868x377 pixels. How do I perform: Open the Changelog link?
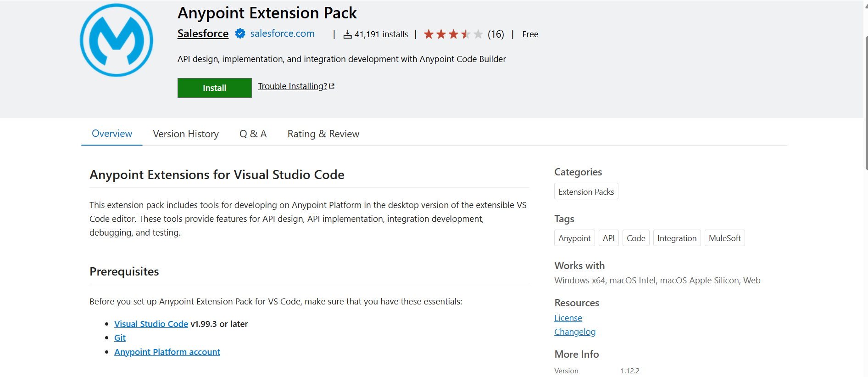click(x=575, y=332)
